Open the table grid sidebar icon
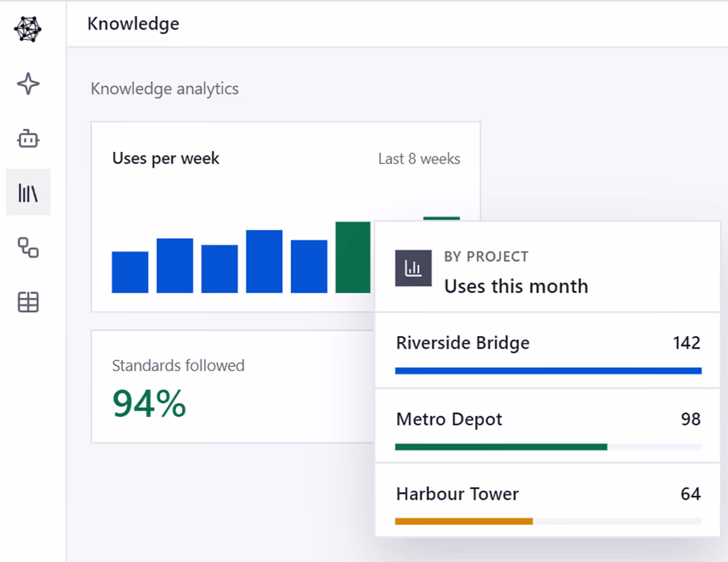728x562 pixels. [28, 302]
